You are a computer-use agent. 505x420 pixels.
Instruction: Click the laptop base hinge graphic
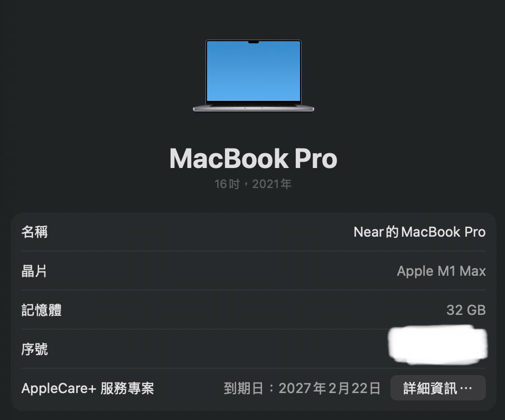253,108
